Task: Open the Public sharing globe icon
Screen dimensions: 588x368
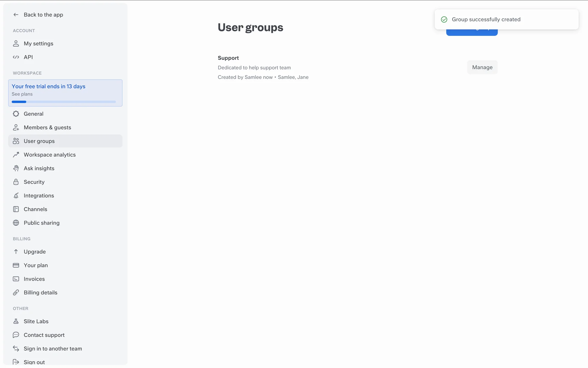Action: (16, 223)
